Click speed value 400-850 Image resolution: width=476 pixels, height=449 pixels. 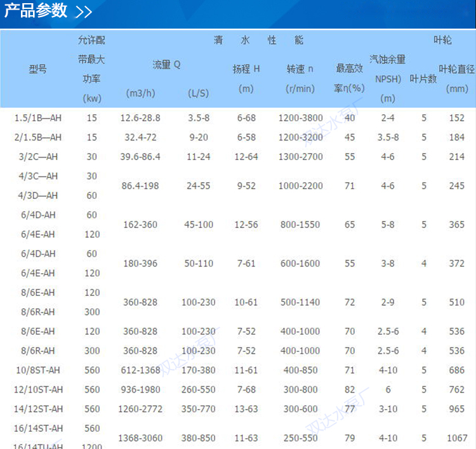[x=301, y=370]
